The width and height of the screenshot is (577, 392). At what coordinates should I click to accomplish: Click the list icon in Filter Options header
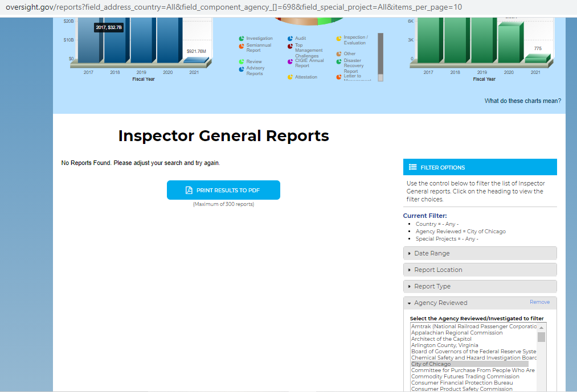tap(412, 167)
